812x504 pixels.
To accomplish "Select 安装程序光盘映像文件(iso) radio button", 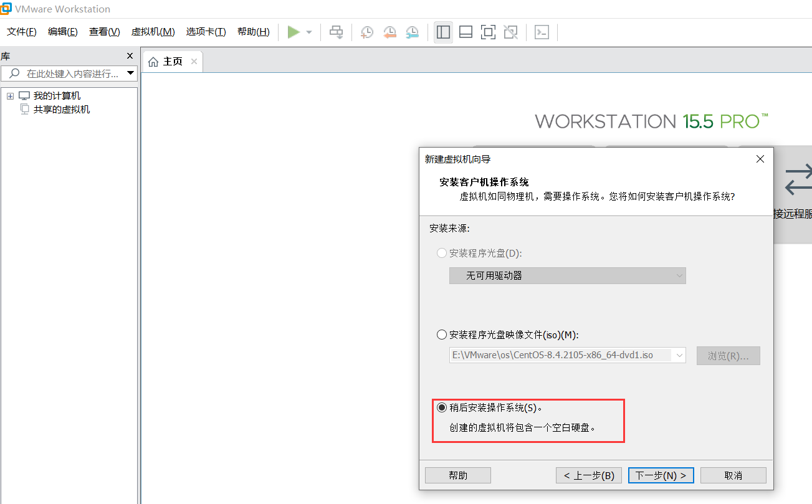I will click(442, 335).
